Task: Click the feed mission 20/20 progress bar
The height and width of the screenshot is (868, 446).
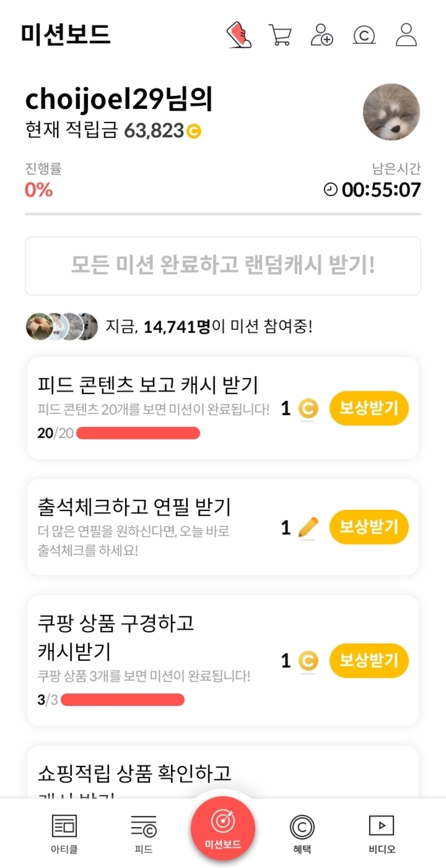Action: (138, 433)
